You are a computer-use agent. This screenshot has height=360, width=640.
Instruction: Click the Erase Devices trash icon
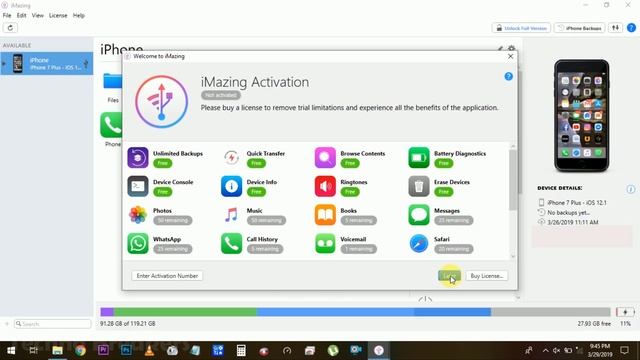pos(419,186)
